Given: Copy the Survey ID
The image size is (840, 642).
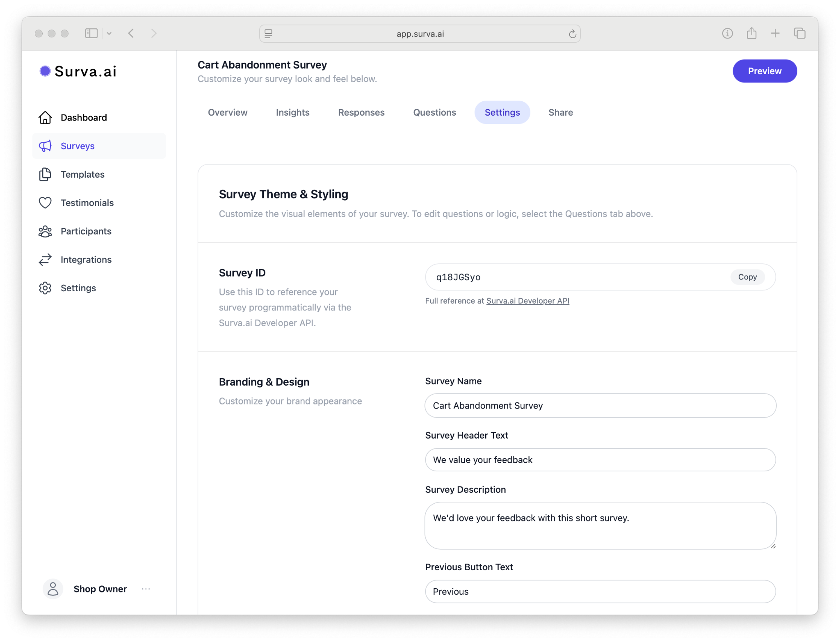Looking at the screenshot, I should point(747,277).
